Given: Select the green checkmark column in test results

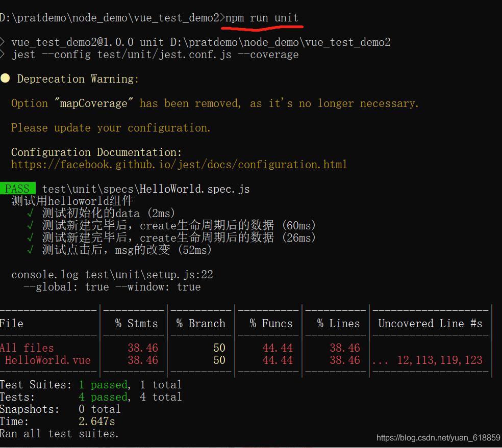Looking at the screenshot, I should [x=31, y=231].
